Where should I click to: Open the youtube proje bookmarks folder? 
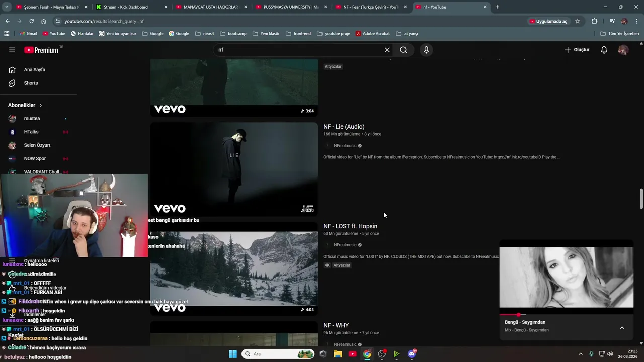pos(333,34)
